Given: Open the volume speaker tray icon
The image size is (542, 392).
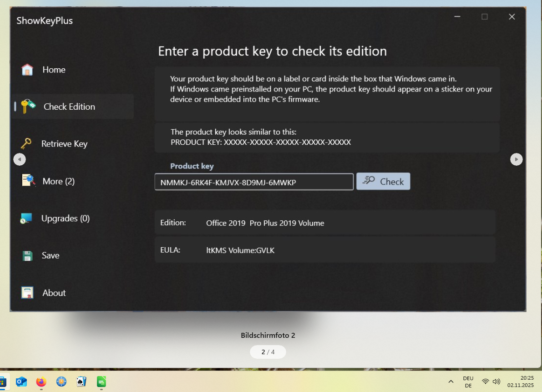Looking at the screenshot, I should coord(496,382).
